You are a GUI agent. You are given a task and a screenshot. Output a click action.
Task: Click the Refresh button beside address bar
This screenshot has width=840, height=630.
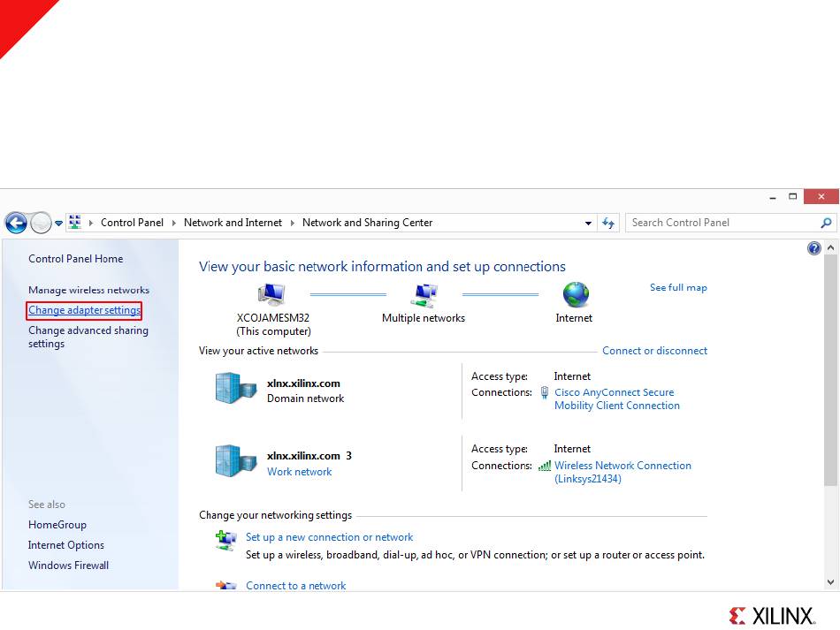point(608,223)
